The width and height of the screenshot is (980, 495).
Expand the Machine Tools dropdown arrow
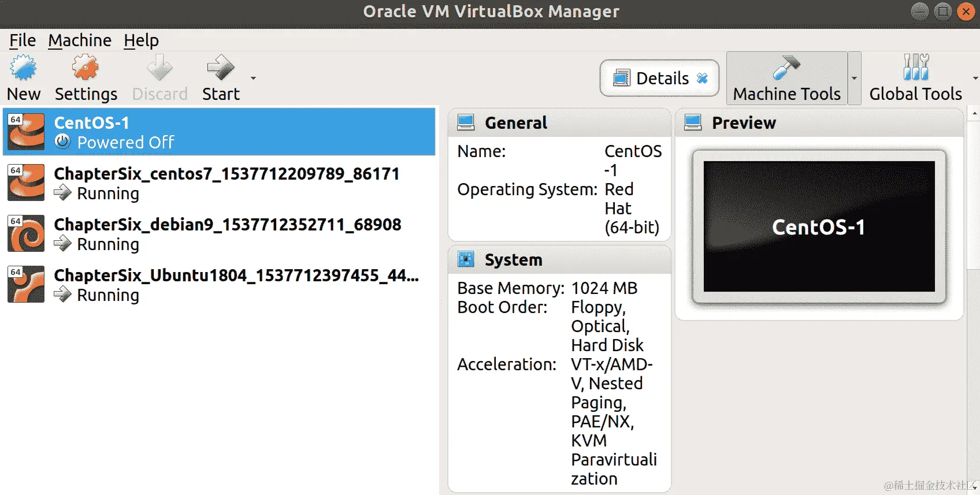pos(854,78)
